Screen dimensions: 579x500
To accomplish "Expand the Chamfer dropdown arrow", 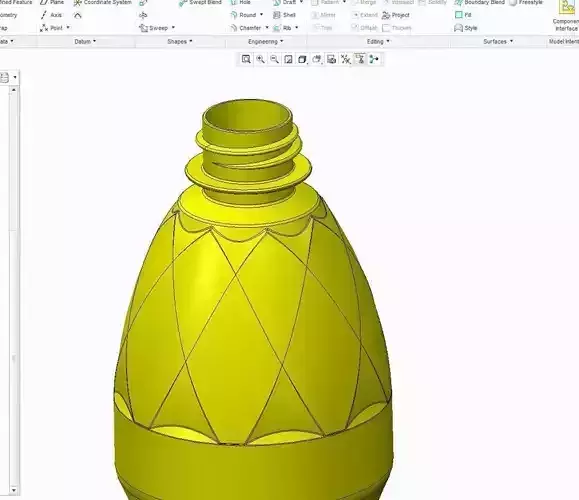I will [x=267, y=28].
